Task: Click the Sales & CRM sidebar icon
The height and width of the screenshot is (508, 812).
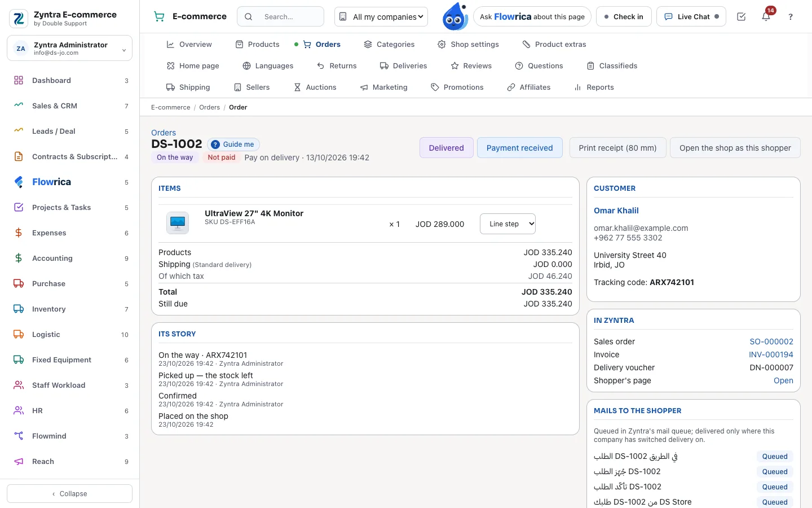Action: tap(19, 106)
